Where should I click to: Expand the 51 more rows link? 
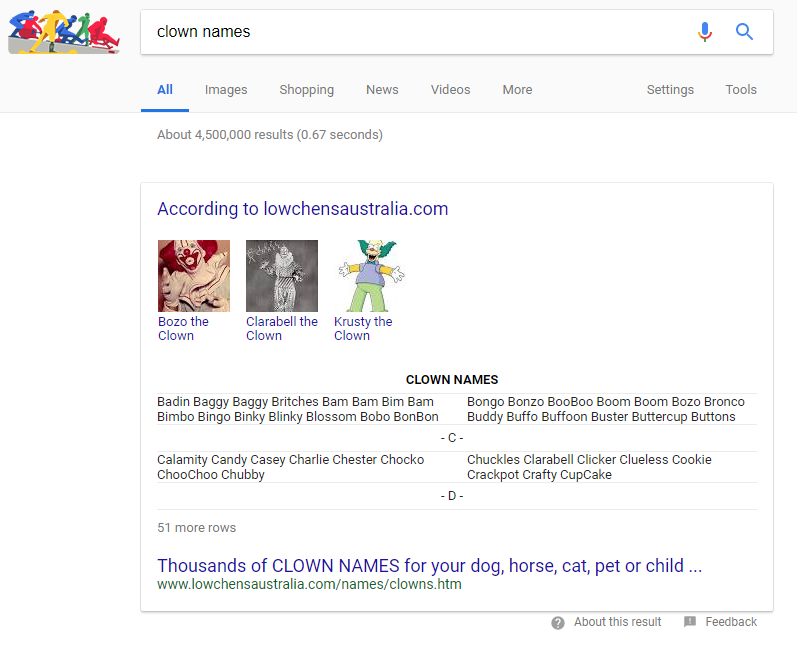click(x=197, y=528)
